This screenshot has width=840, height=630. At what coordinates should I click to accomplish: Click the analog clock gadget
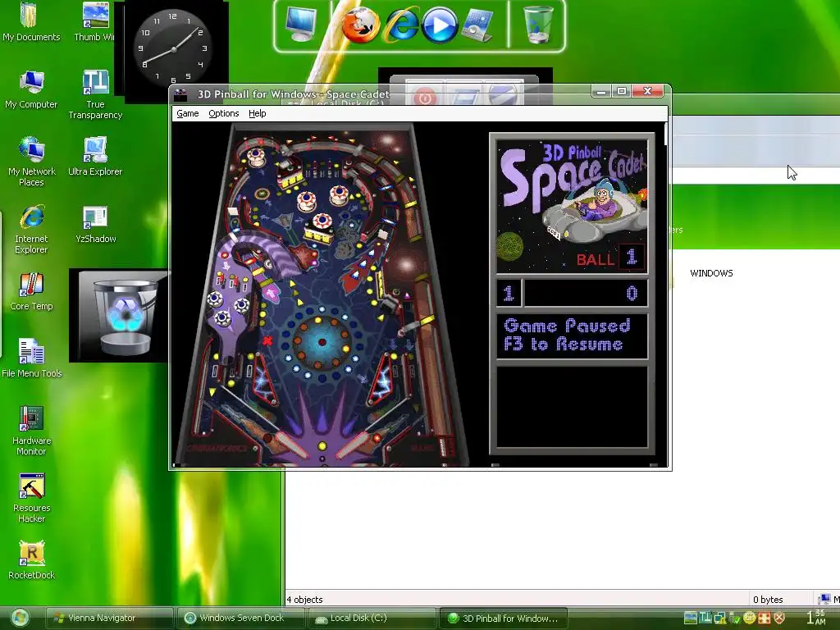pyautogui.click(x=172, y=49)
